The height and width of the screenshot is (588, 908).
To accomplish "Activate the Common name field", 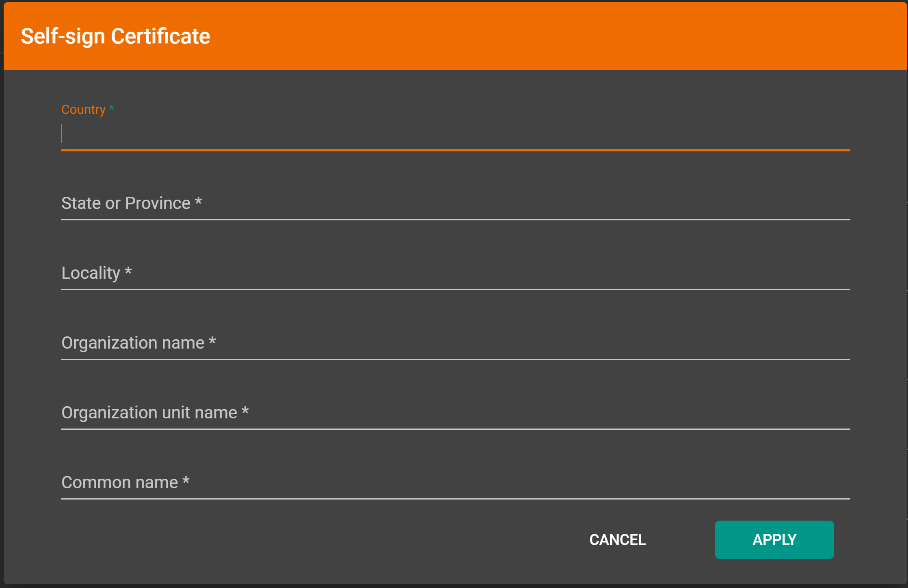I will pyautogui.click(x=455, y=483).
